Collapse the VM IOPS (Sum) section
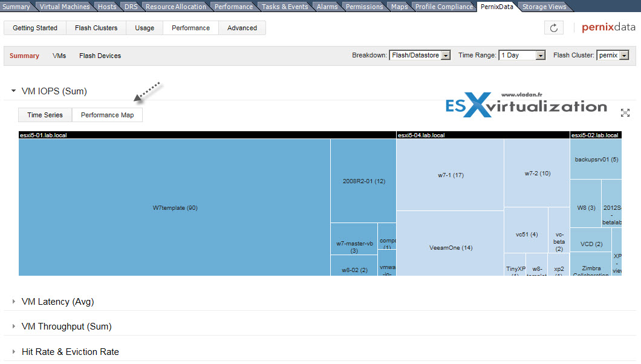 point(13,91)
